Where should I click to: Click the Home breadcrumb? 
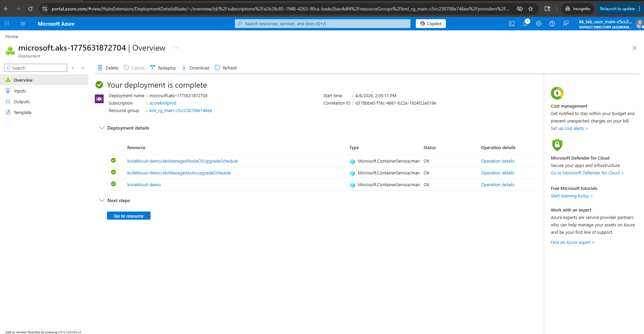click(12, 36)
